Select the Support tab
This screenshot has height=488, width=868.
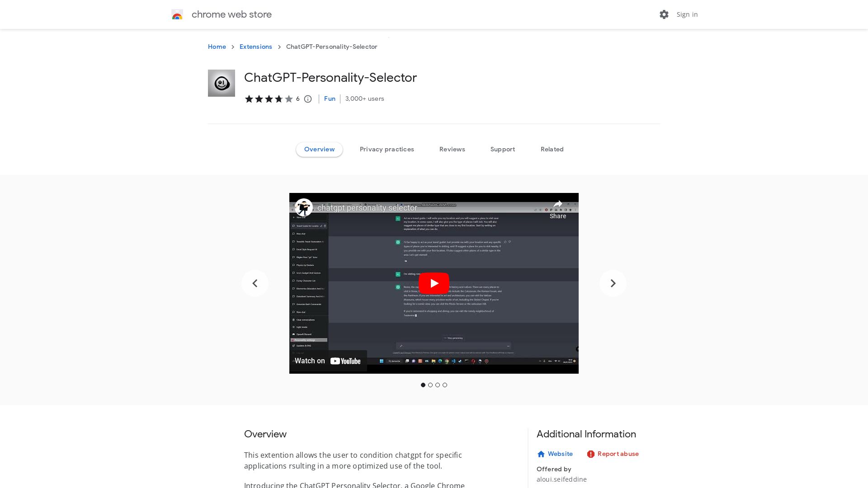pyautogui.click(x=503, y=149)
